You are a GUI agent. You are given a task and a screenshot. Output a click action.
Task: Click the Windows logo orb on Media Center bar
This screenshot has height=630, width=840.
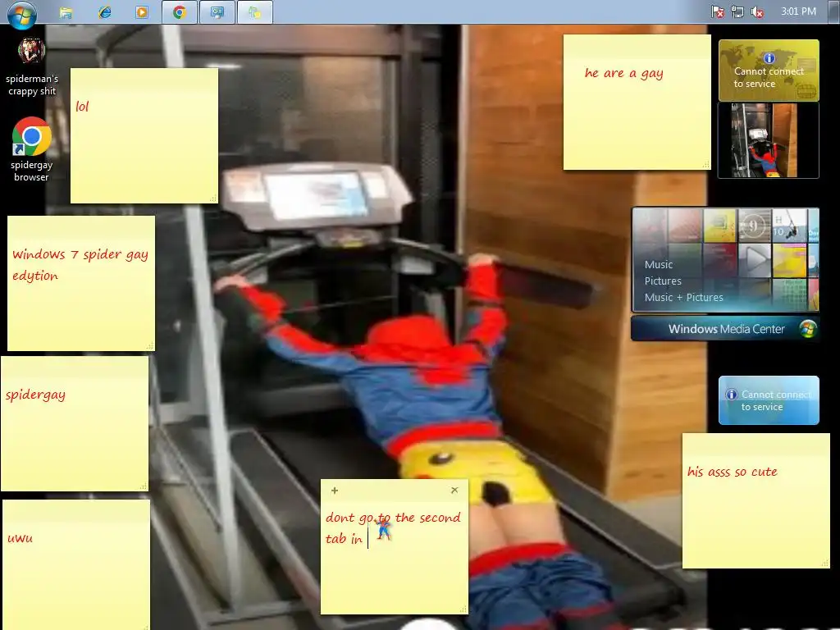(807, 328)
